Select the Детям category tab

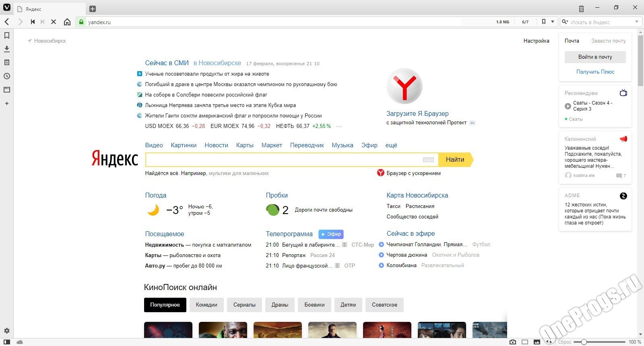click(x=348, y=305)
